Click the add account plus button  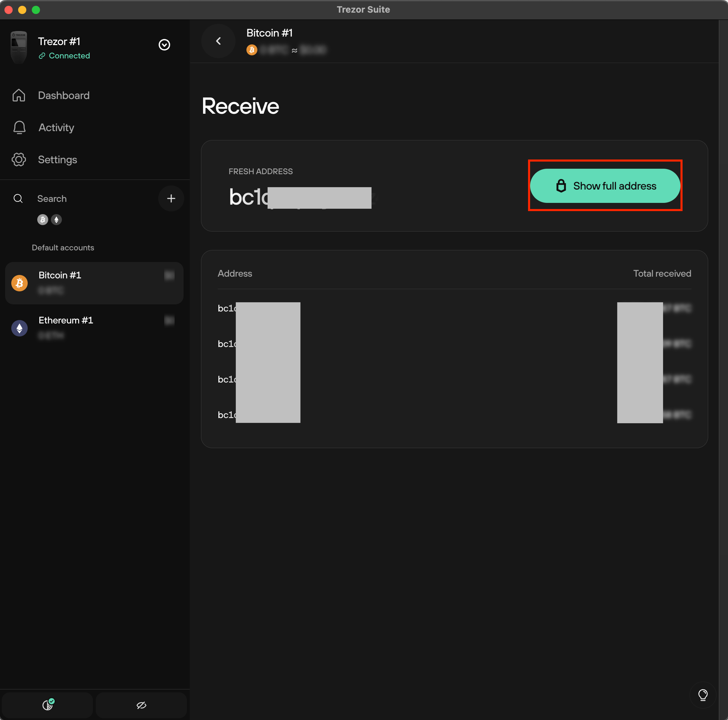click(171, 198)
